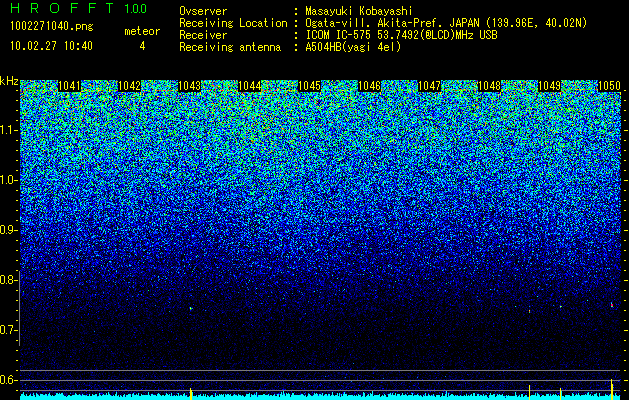
Task: Click the 1.0 frequency axis label
Action: coord(8,180)
